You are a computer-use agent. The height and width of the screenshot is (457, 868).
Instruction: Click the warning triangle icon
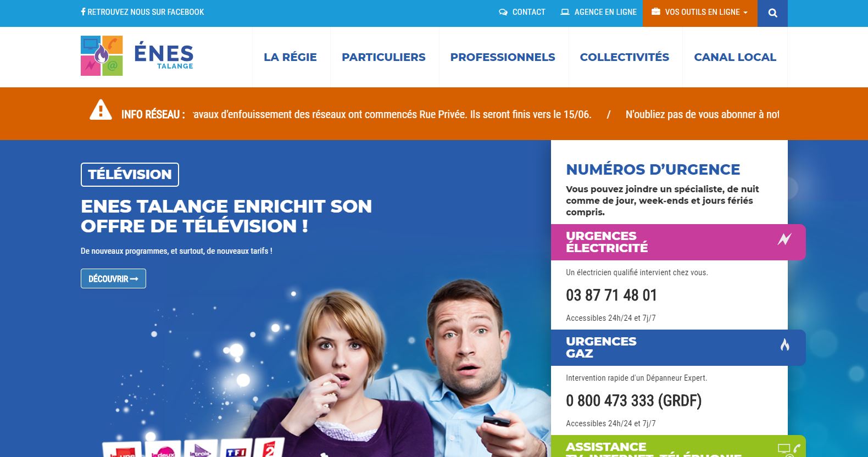point(101,109)
